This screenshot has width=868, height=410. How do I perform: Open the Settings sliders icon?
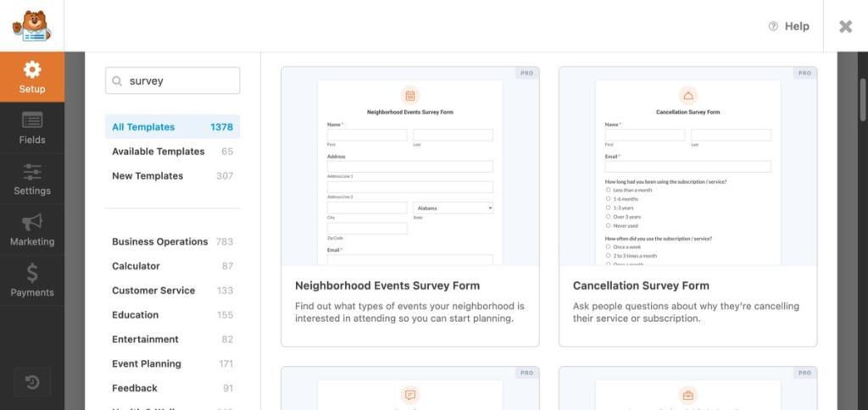point(32,172)
